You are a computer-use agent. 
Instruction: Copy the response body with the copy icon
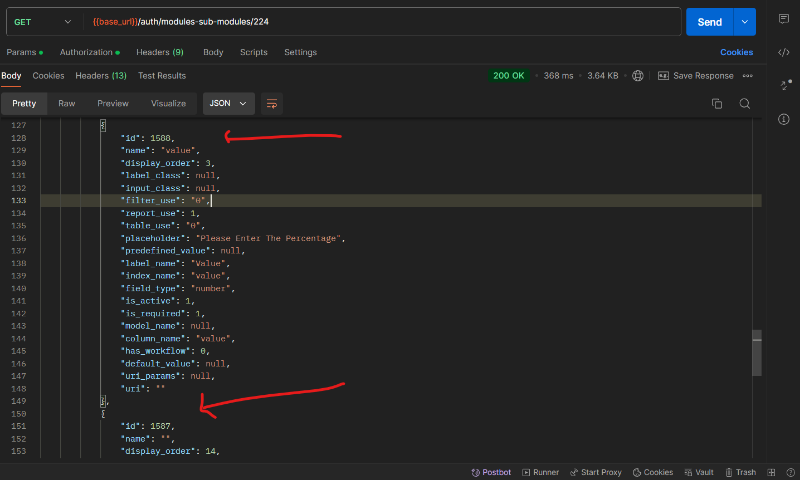pos(716,103)
